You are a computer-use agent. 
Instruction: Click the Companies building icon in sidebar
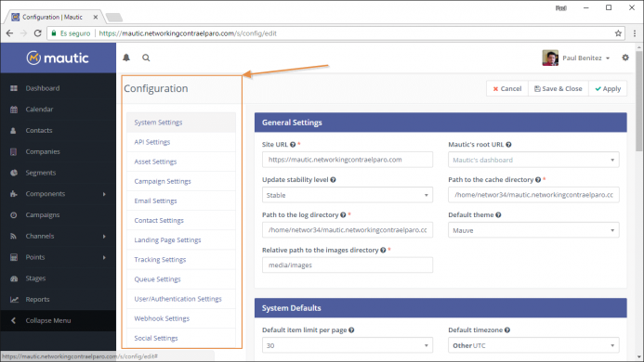click(14, 152)
